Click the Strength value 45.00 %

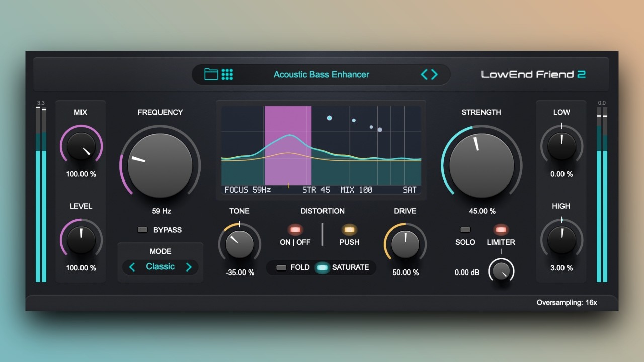(482, 211)
